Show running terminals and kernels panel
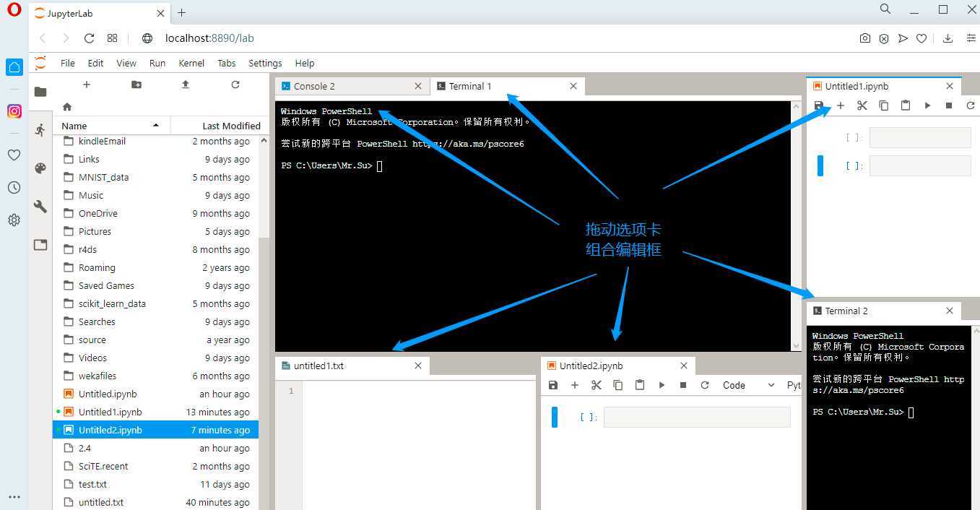The height and width of the screenshot is (510, 980). coord(40,130)
